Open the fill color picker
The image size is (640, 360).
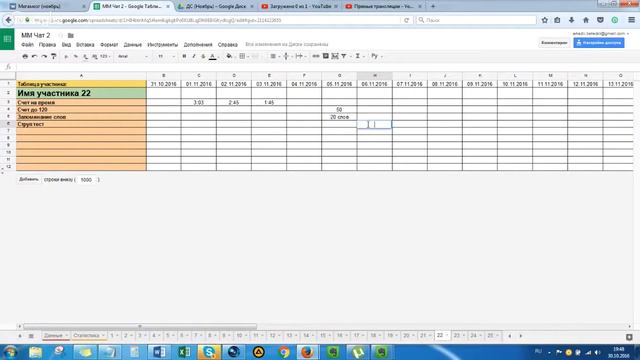click(229, 56)
